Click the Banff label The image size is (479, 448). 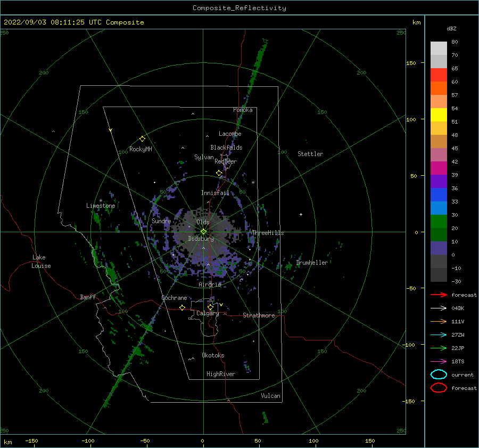coord(88,297)
